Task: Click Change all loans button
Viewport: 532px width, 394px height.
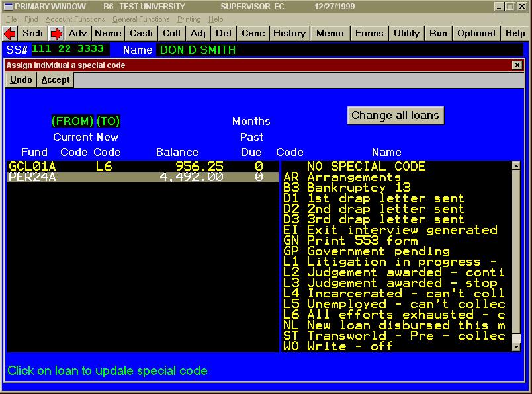Action: pos(395,115)
